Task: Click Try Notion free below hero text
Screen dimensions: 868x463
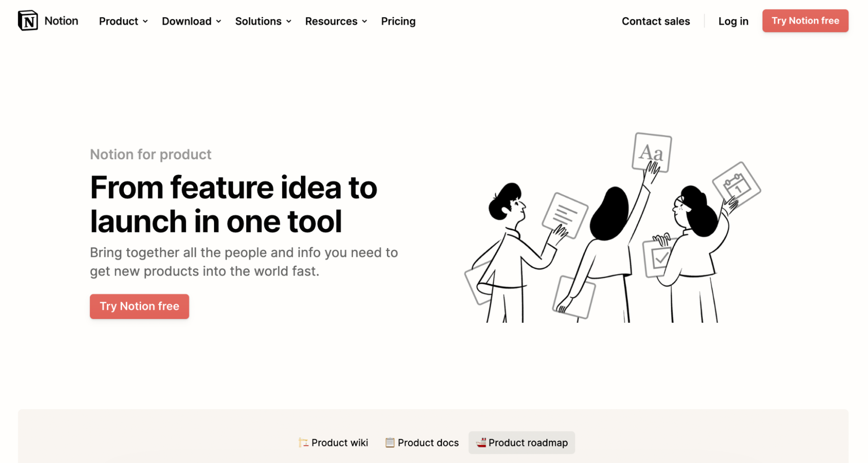Action: click(139, 306)
